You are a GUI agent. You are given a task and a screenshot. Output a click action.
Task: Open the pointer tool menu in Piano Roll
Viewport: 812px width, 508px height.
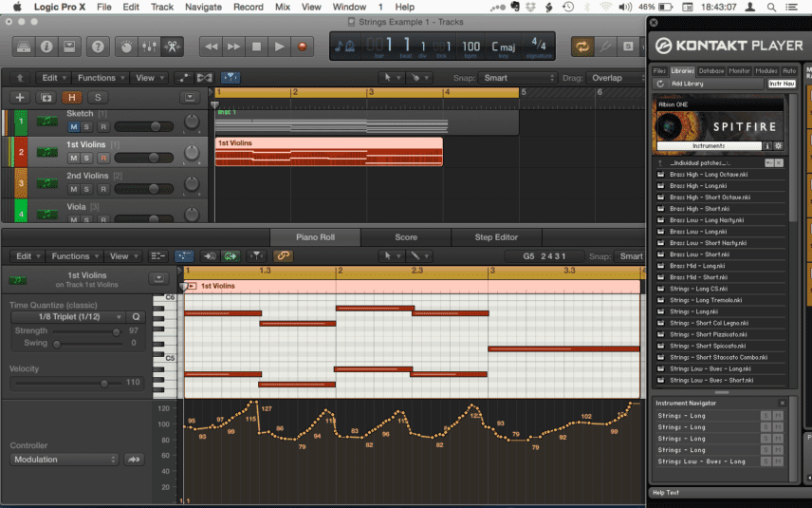click(391, 256)
